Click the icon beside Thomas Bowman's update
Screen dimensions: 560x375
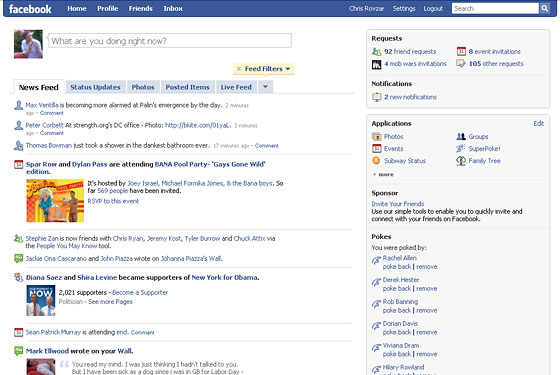(x=19, y=146)
